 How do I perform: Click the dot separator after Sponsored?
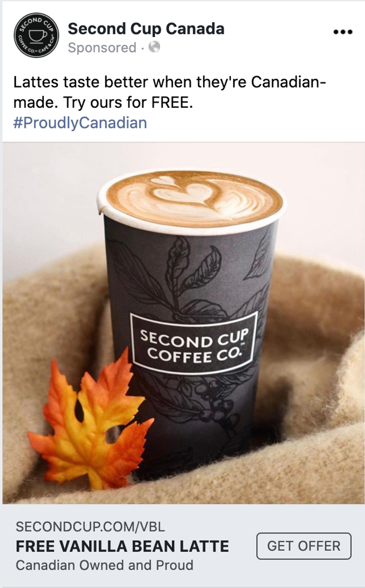coord(143,48)
